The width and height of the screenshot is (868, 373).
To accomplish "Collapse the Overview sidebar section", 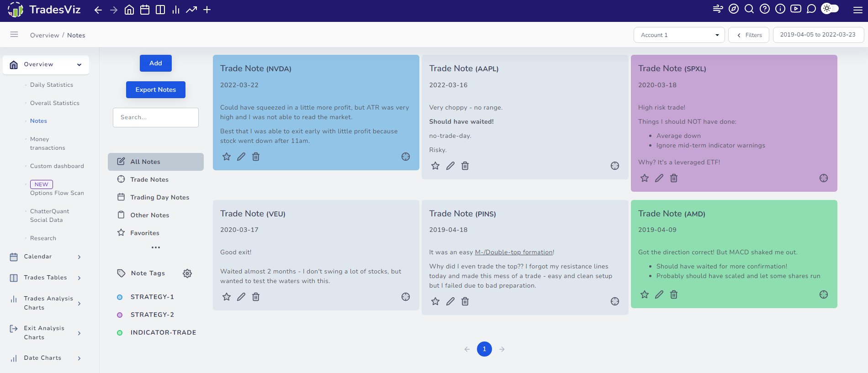I will tap(46, 64).
